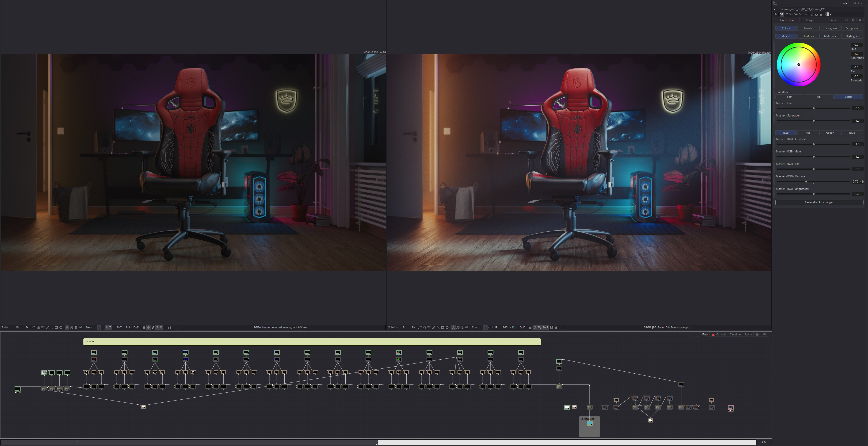Click the panel options icon at Tools top-left
868x446 pixels.
(x=775, y=3)
